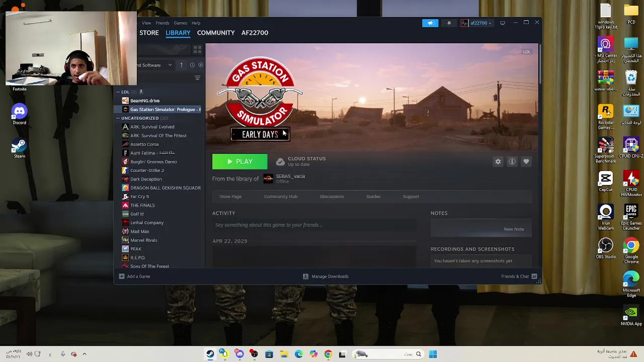Show game info with the circled i icon
The width and height of the screenshot is (644, 362).
tap(512, 161)
